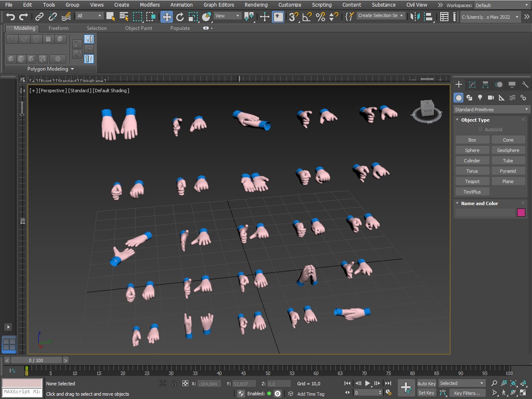This screenshot has height=399, width=532.
Task: Toggle the Angle Snap icon
Action: 307,17
